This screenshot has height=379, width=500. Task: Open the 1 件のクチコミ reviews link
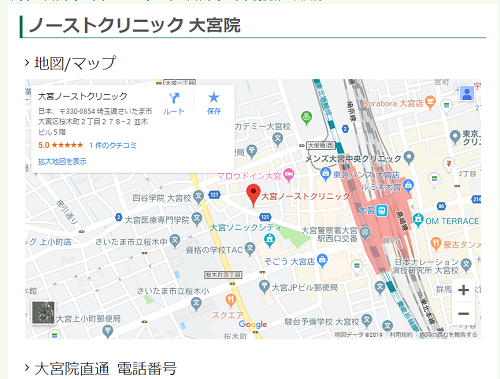(113, 145)
